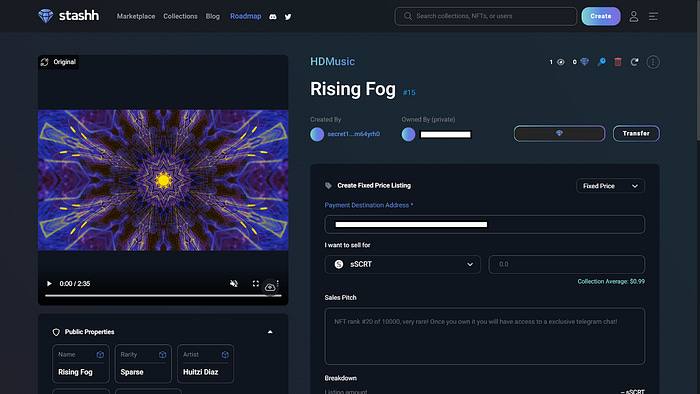Unmute the video sound
Image resolution: width=700 pixels, height=394 pixels.
pos(234,284)
